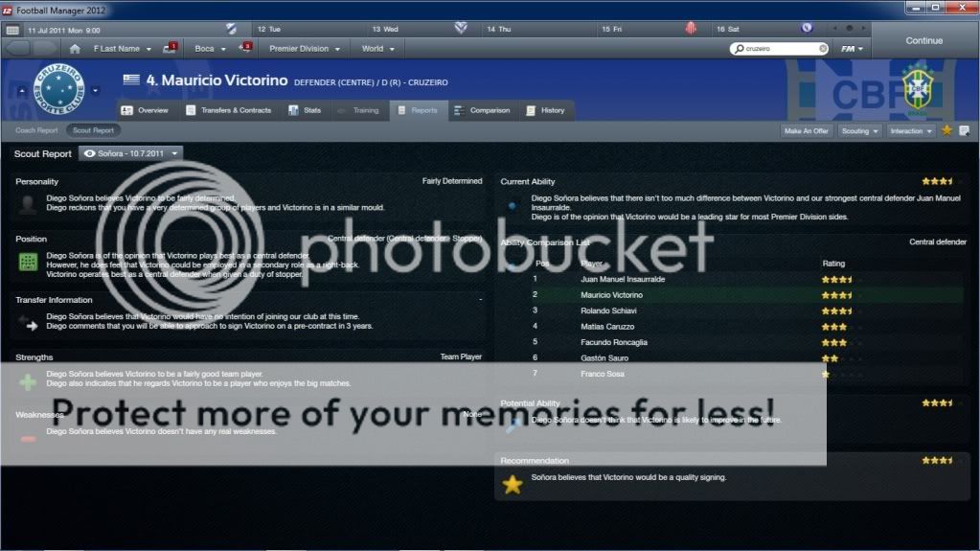Click the magnifier icon in search box
Viewport: 980px width, 551px height.
pyautogui.click(x=740, y=49)
